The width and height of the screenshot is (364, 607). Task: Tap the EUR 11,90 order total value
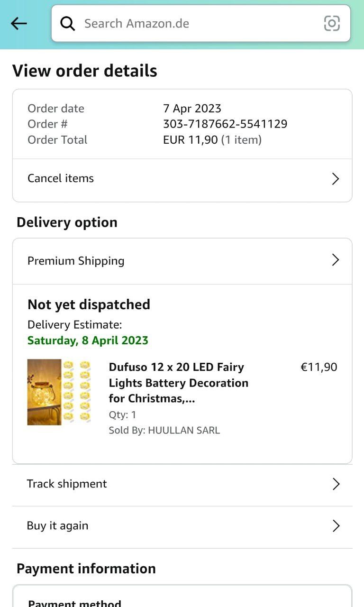point(191,140)
